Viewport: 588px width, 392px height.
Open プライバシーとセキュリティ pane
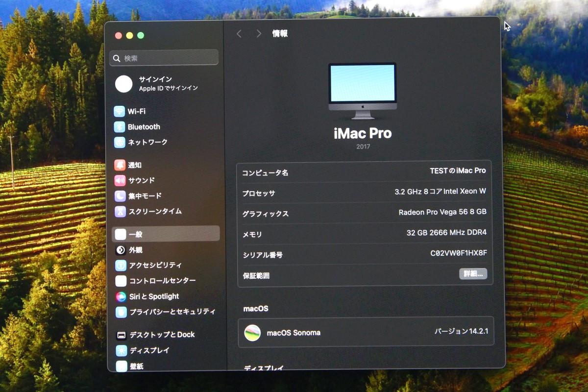point(171,312)
